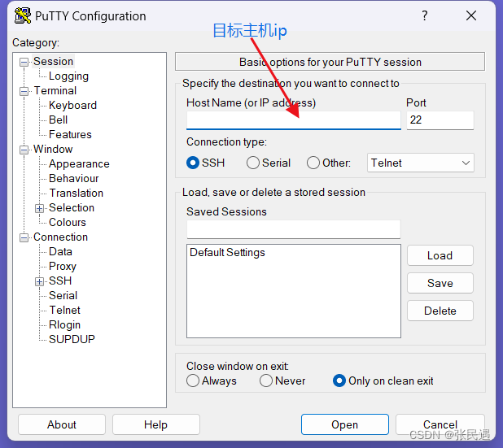Screen dimensions: 503x448
Task: Open Rlogin settings category
Action: coord(65,324)
